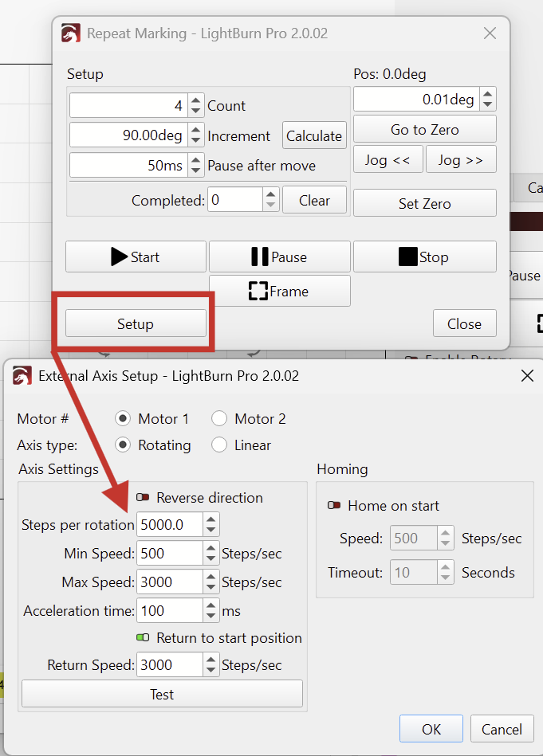This screenshot has height=756, width=543.
Task: Increase Max Speed value
Action: pos(211,577)
